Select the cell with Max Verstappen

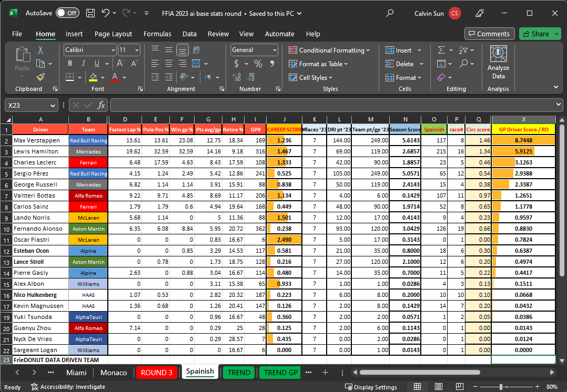pos(40,140)
